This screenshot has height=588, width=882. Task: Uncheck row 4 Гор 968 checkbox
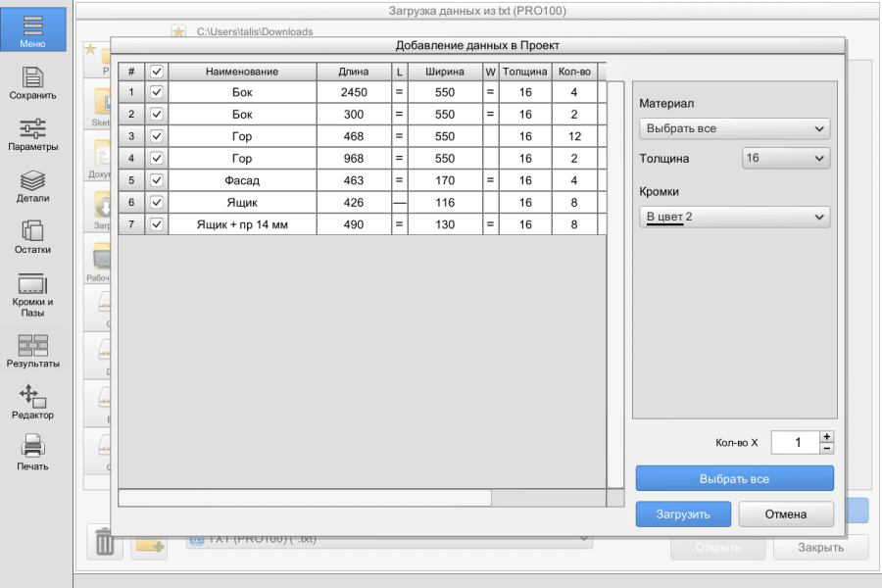(x=157, y=158)
